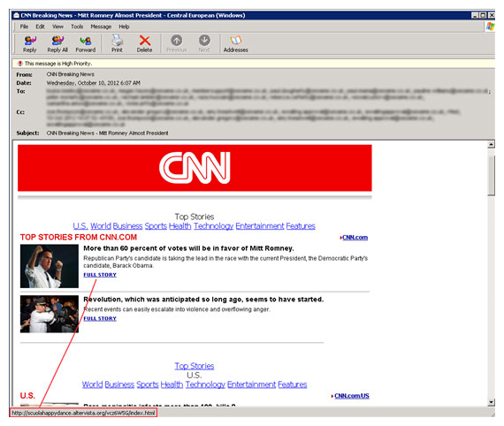
Task: Go to Previous message arrow
Action: (x=177, y=44)
